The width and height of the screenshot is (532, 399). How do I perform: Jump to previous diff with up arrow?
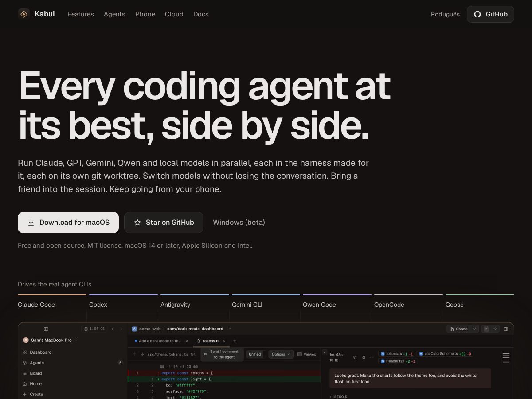click(x=135, y=354)
